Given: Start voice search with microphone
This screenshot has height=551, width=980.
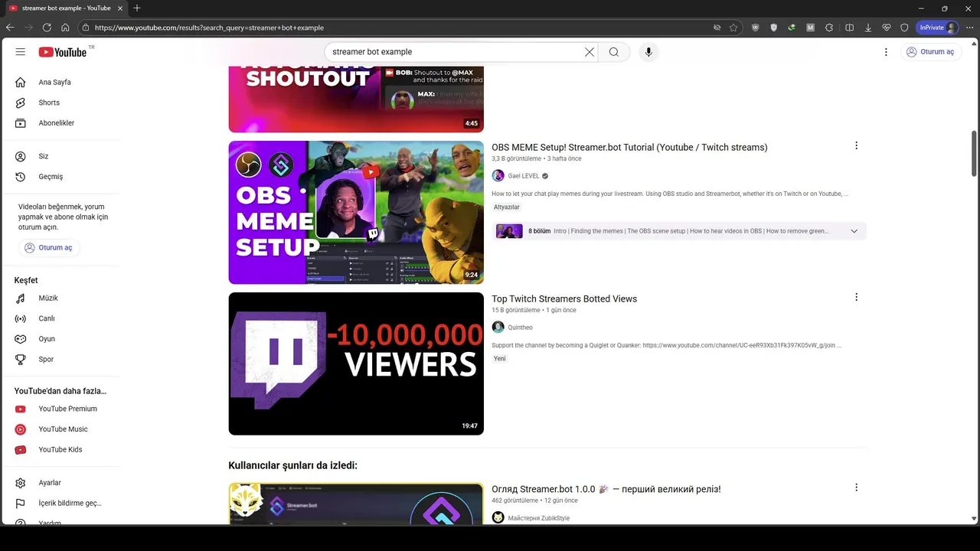Looking at the screenshot, I should tap(648, 52).
